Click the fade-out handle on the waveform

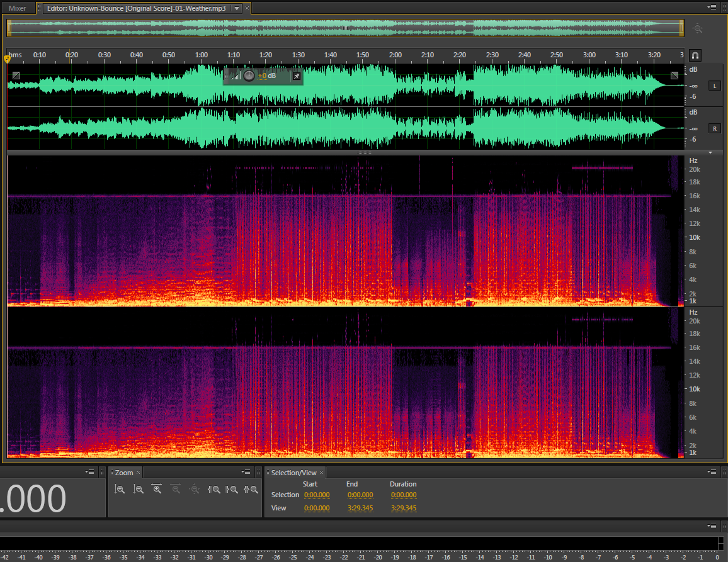(x=674, y=76)
